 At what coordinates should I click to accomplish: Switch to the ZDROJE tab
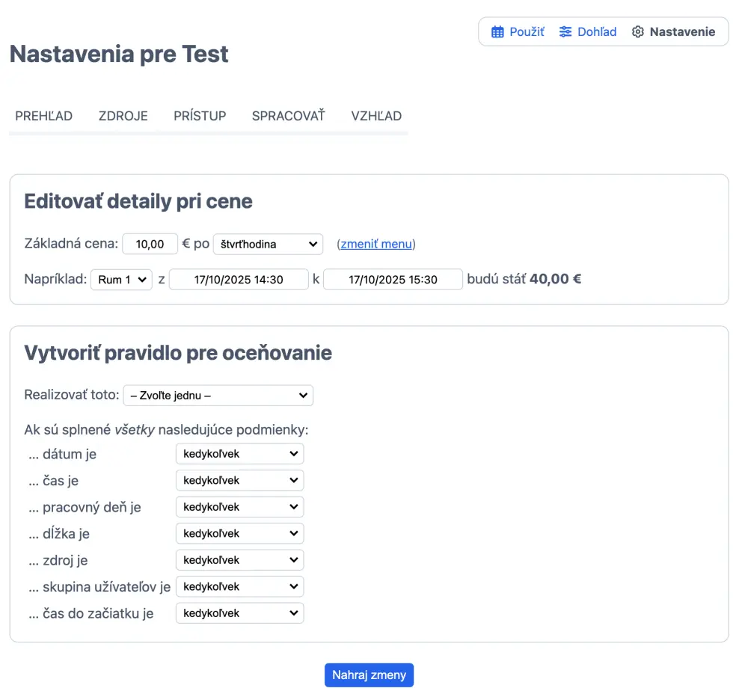coord(123,116)
